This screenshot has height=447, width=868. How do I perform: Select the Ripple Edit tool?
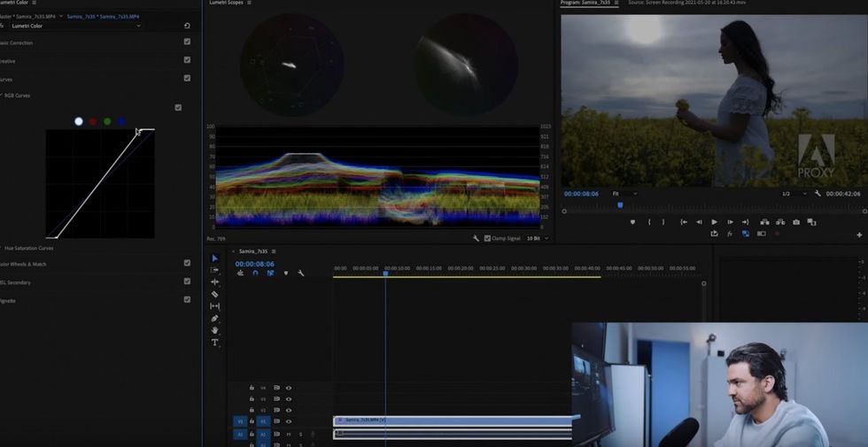(214, 281)
